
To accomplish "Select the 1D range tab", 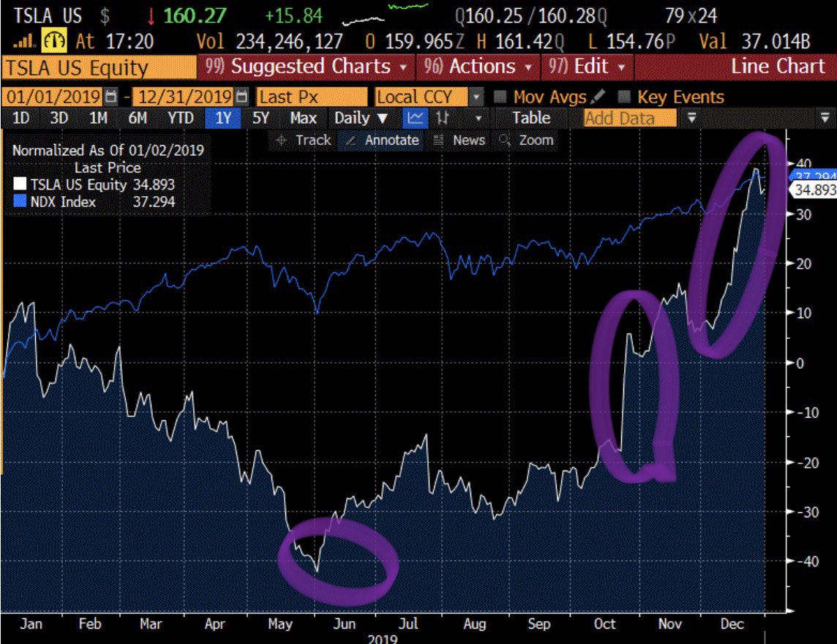I will pyautogui.click(x=20, y=118).
